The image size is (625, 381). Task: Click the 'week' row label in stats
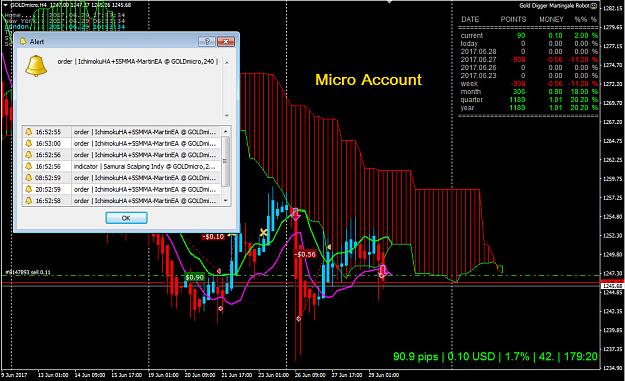coord(469,84)
